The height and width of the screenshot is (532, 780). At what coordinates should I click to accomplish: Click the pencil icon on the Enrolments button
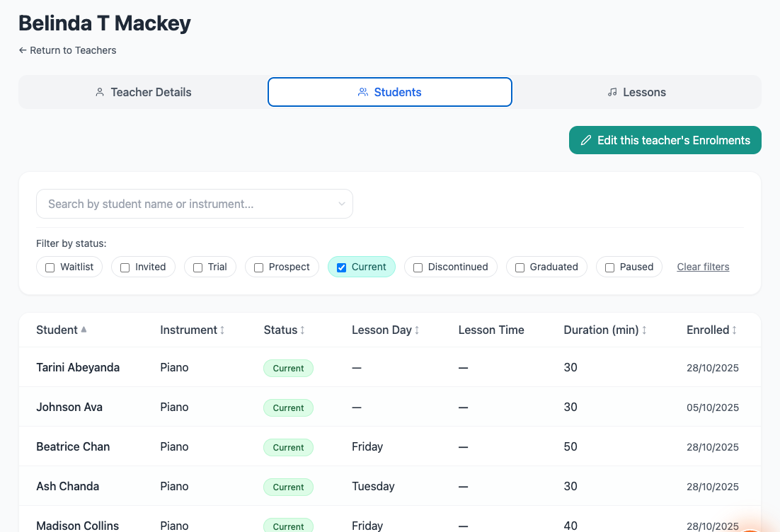(585, 140)
